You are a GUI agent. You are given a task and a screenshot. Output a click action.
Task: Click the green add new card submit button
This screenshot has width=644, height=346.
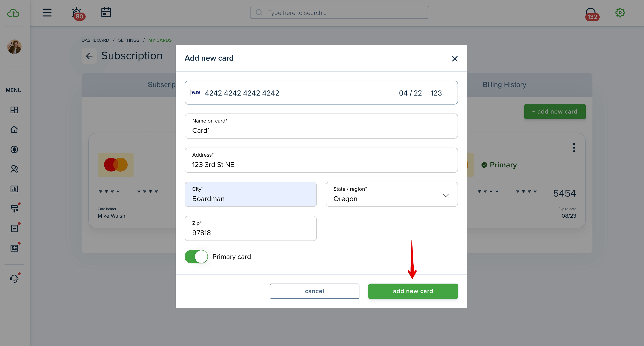(413, 291)
